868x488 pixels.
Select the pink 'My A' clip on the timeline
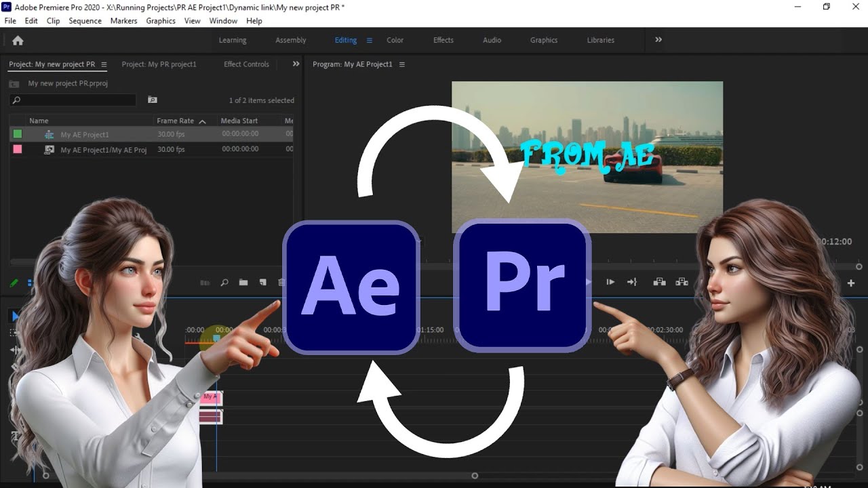(x=210, y=398)
